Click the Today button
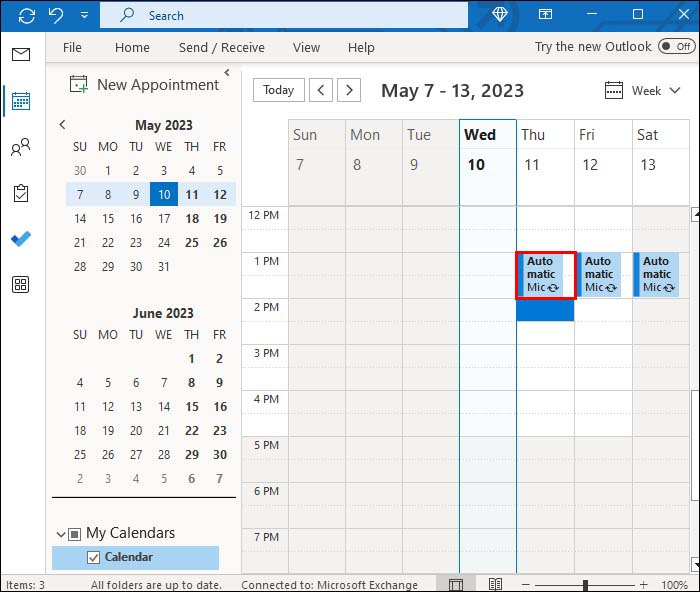This screenshot has height=592, width=700. (x=279, y=90)
